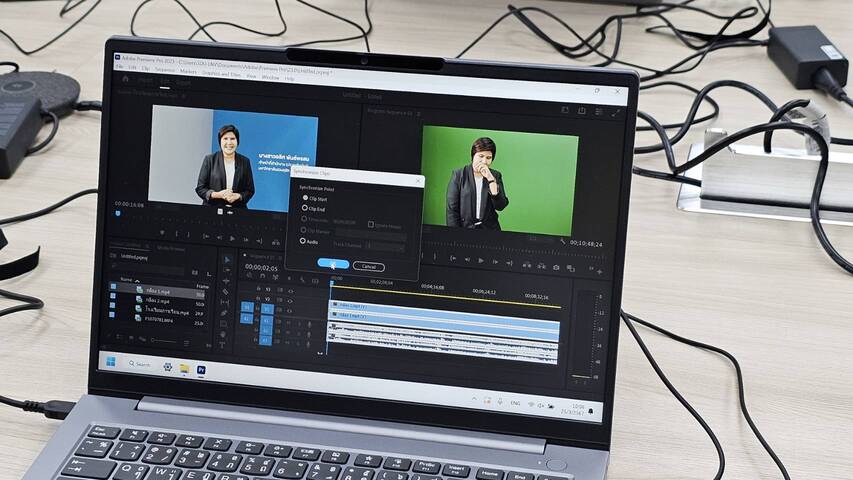Open the Button Editor plus icon
The height and width of the screenshot is (480, 853).
(599, 270)
